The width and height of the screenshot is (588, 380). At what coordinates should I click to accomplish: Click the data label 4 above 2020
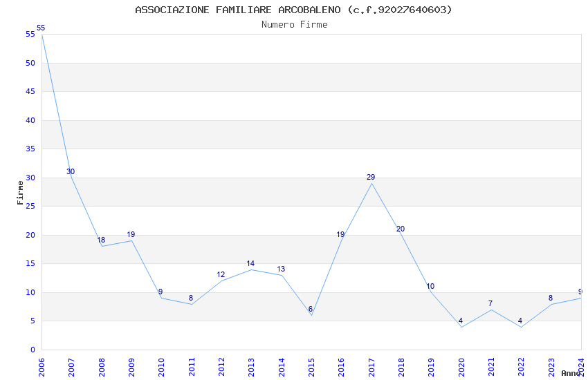tap(461, 321)
